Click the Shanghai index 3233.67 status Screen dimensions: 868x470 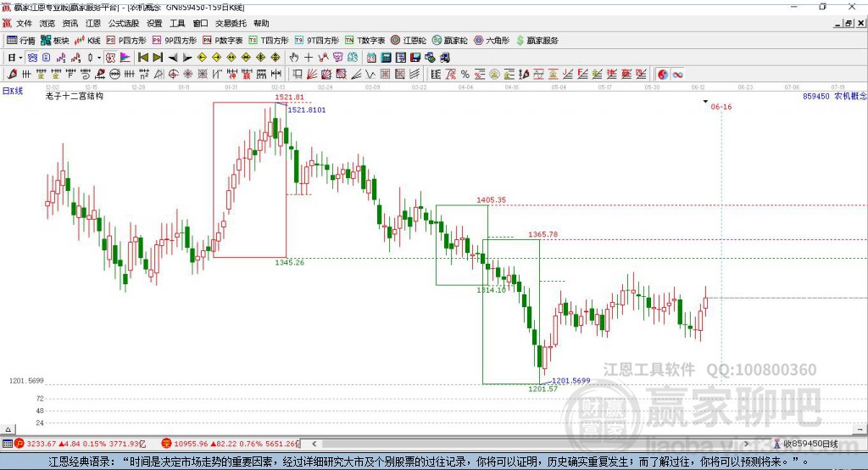[79, 444]
